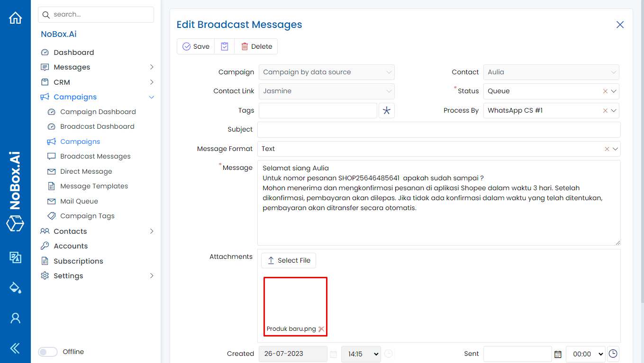Click the clipboard icon next to Save

tap(224, 46)
